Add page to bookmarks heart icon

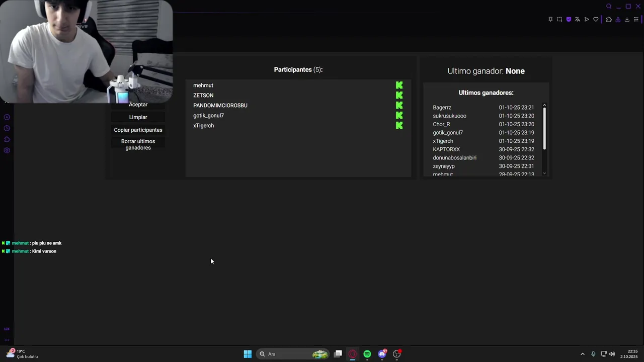(x=596, y=20)
